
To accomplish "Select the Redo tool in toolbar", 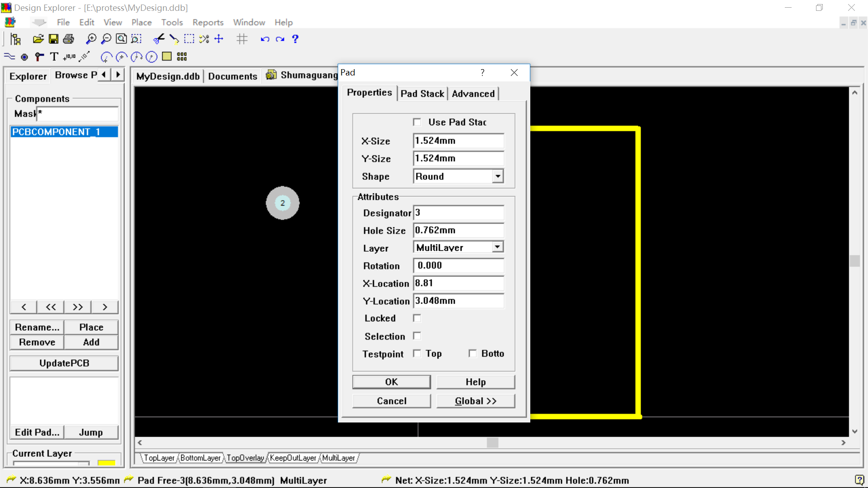I will click(x=280, y=39).
